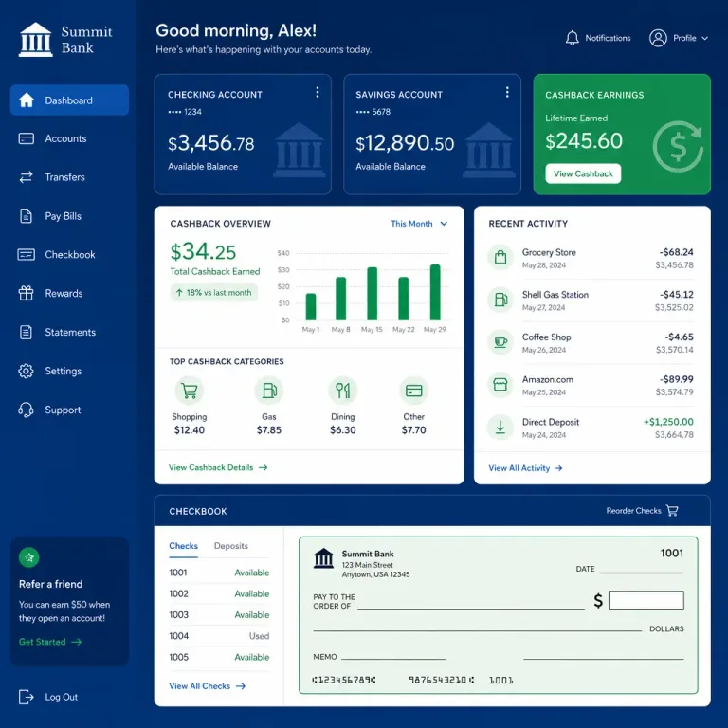728x728 pixels.
Task: Go to Transfers menu item
Action: [69, 177]
